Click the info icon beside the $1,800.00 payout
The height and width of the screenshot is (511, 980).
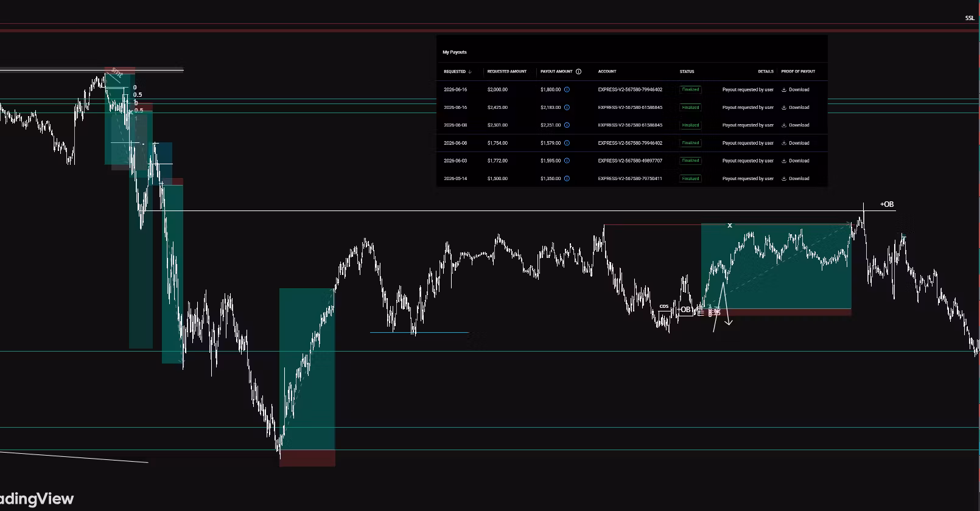point(567,89)
